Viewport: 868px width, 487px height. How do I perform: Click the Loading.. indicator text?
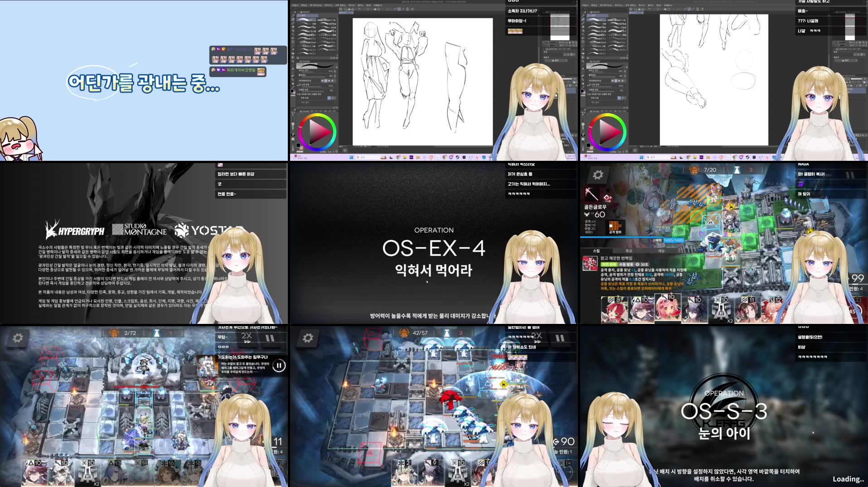[848, 479]
